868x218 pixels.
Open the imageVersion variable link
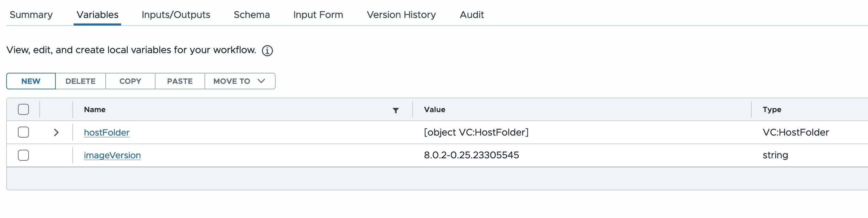click(112, 155)
